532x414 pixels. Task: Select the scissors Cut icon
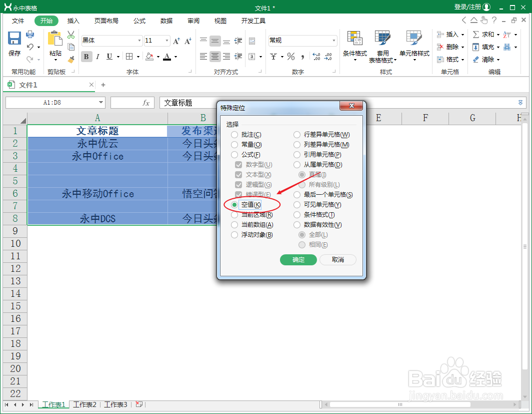[71, 34]
